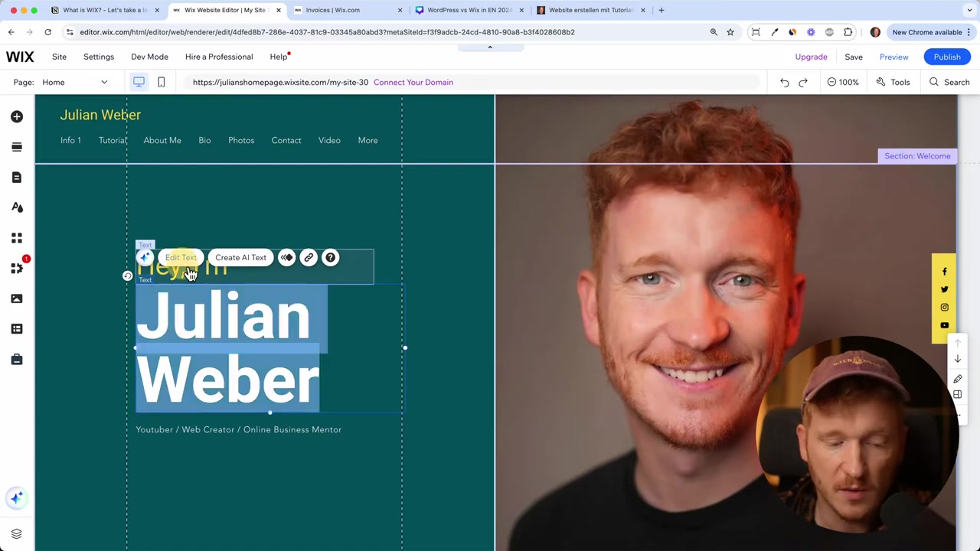Viewport: 980px width, 551px height.
Task: Open the Site menu
Action: pyautogui.click(x=59, y=57)
